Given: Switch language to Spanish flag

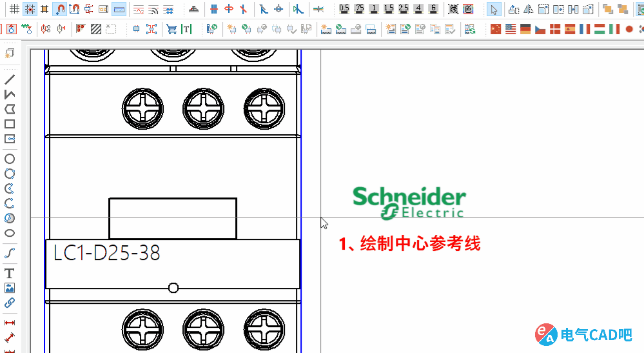Looking at the screenshot, I should (570, 29).
